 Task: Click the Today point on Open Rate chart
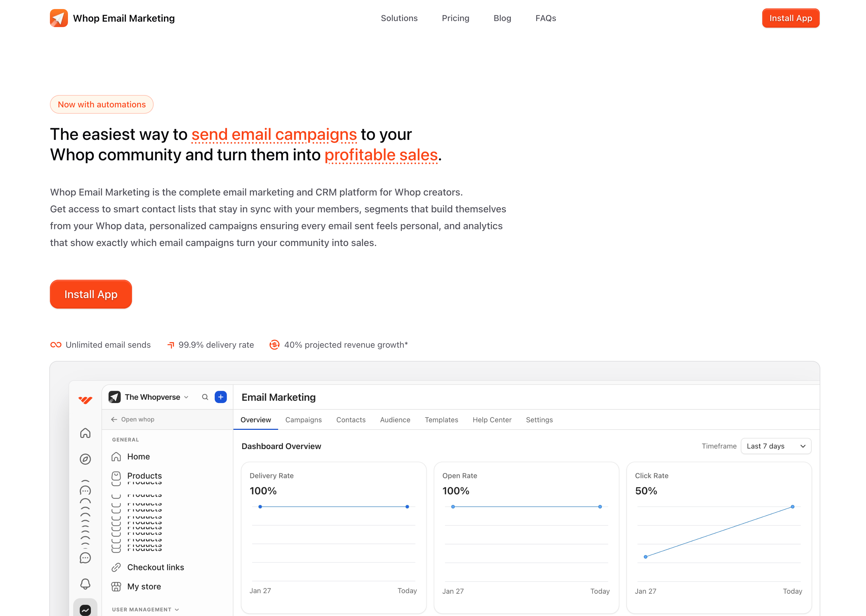(x=600, y=507)
